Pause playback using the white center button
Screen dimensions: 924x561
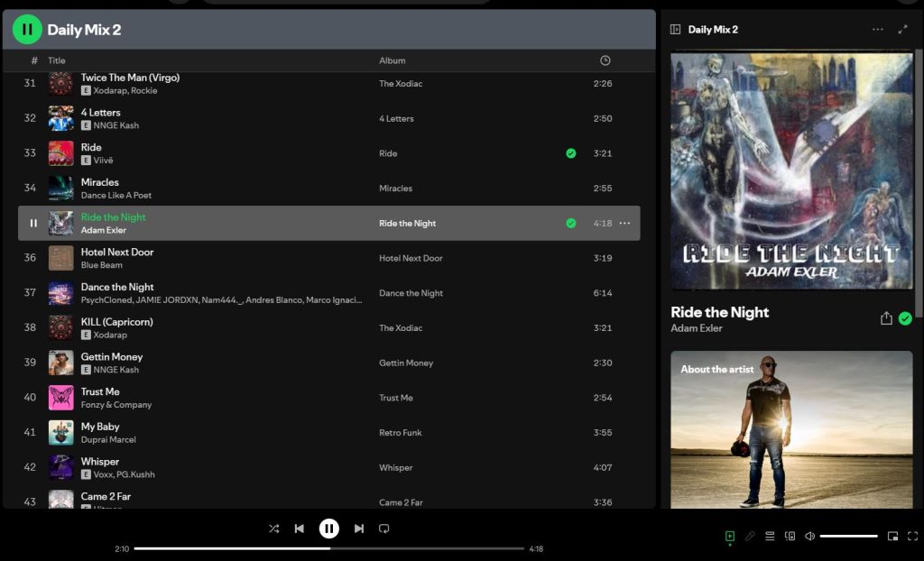328,529
